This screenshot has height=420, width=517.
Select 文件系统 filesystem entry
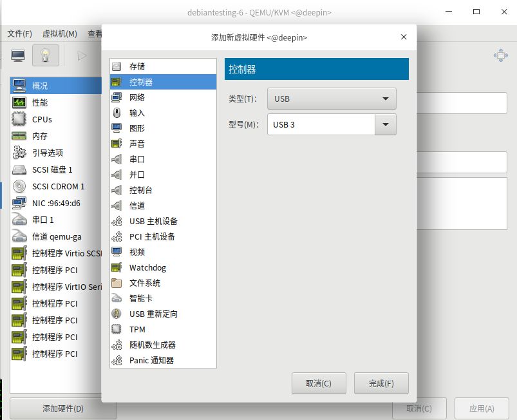pos(163,283)
